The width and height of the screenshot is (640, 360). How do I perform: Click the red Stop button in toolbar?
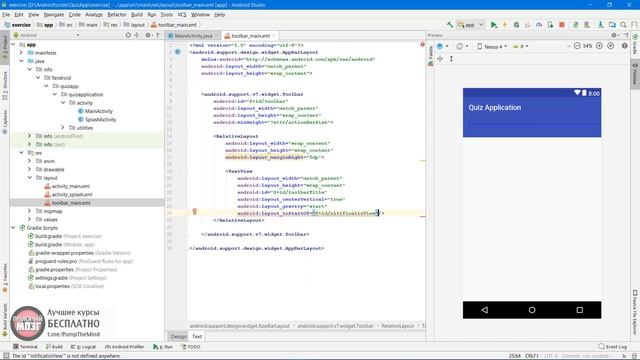click(562, 25)
